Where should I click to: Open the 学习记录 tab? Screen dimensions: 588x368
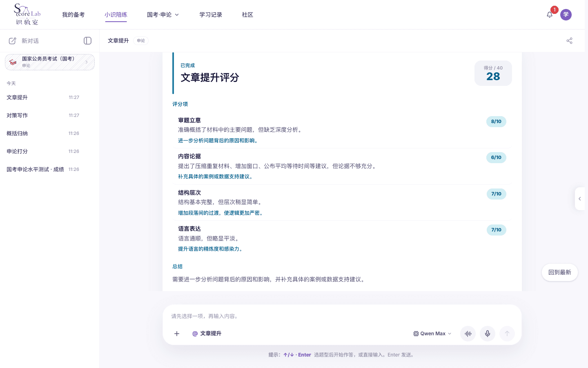click(x=211, y=15)
